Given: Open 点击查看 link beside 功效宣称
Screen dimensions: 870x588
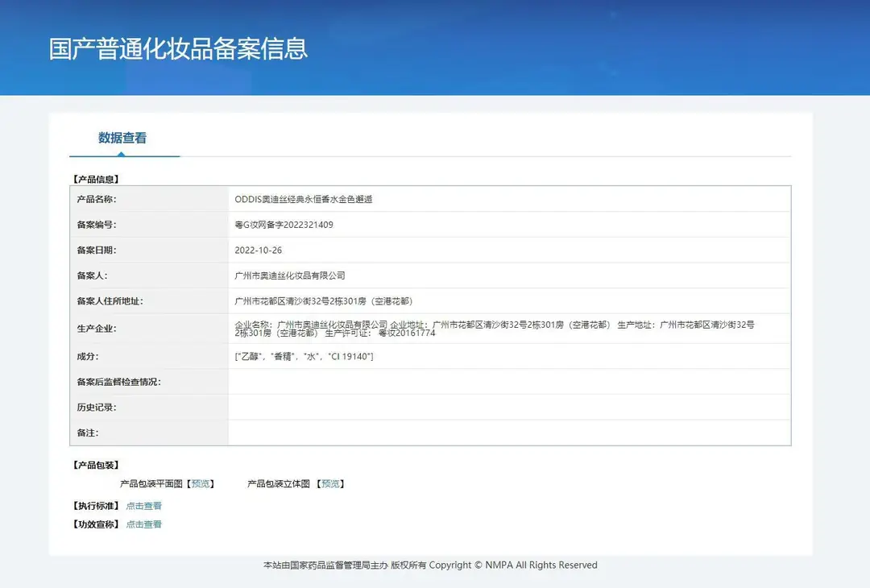Looking at the screenshot, I should (x=143, y=524).
